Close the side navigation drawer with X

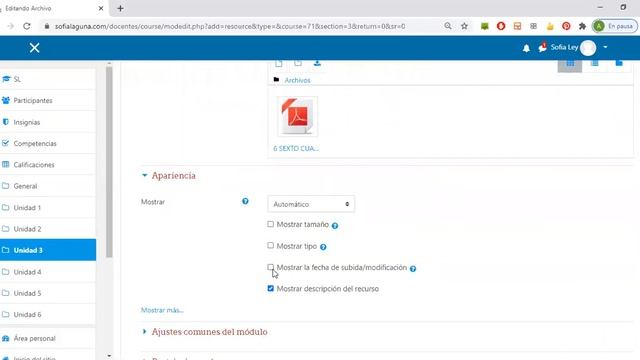click(x=34, y=48)
